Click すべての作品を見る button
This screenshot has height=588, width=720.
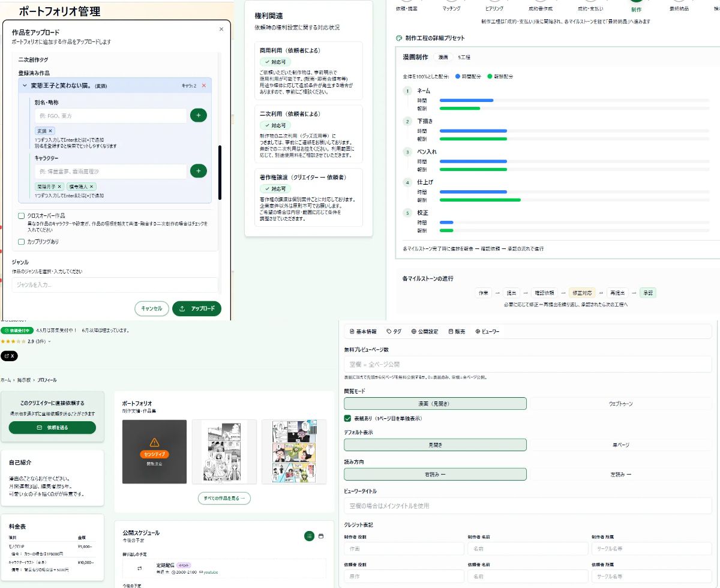pyautogui.click(x=224, y=499)
